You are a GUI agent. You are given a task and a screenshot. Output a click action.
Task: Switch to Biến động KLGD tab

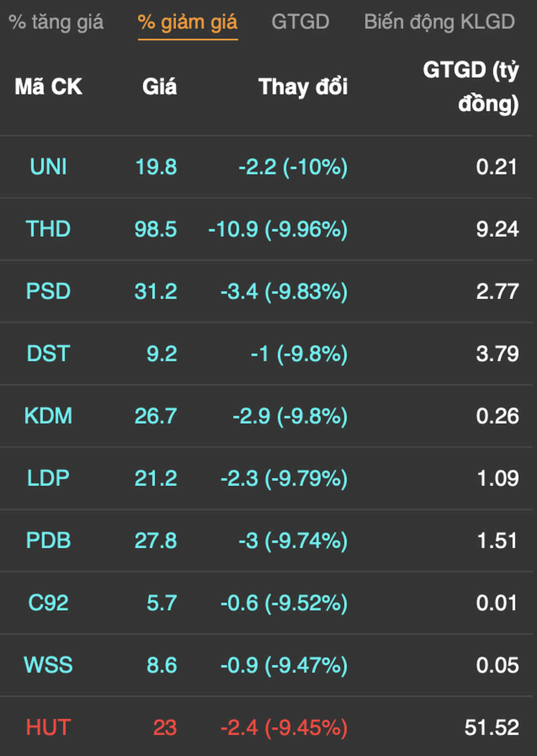point(439,22)
